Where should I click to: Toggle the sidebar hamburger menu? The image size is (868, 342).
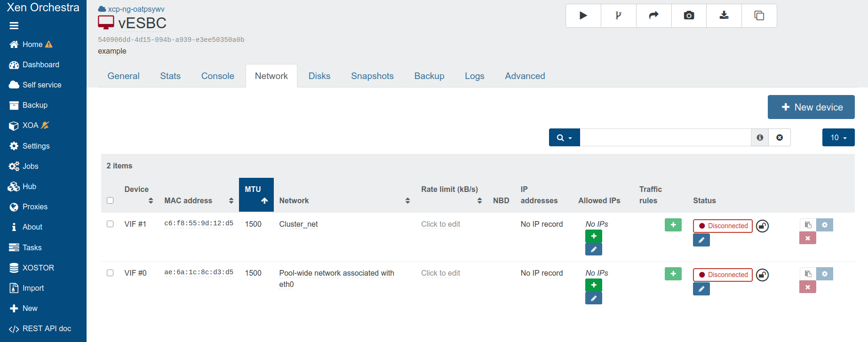click(14, 26)
